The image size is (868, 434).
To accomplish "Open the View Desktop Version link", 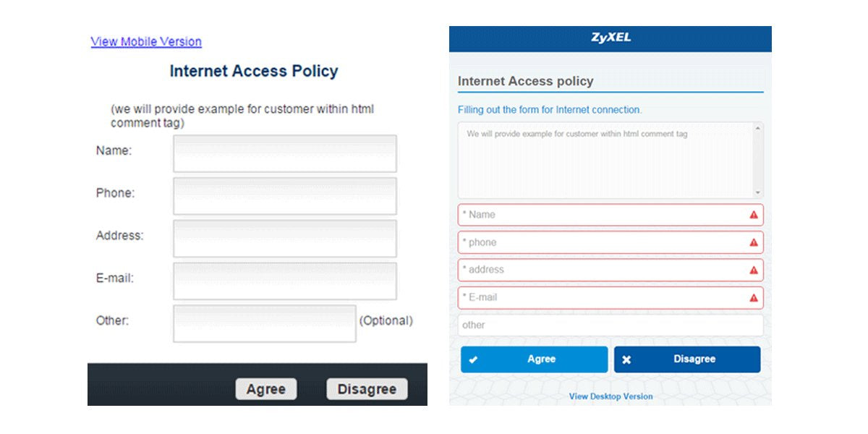I will 610,396.
